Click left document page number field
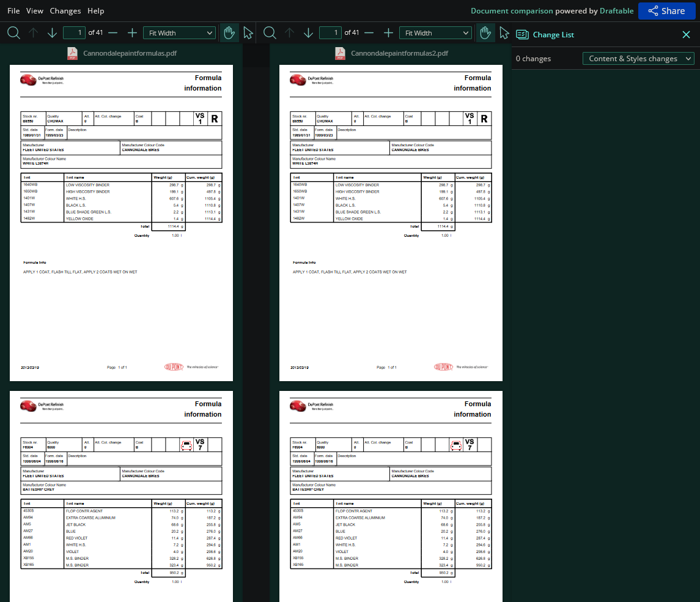This screenshot has height=602, width=700. point(74,32)
